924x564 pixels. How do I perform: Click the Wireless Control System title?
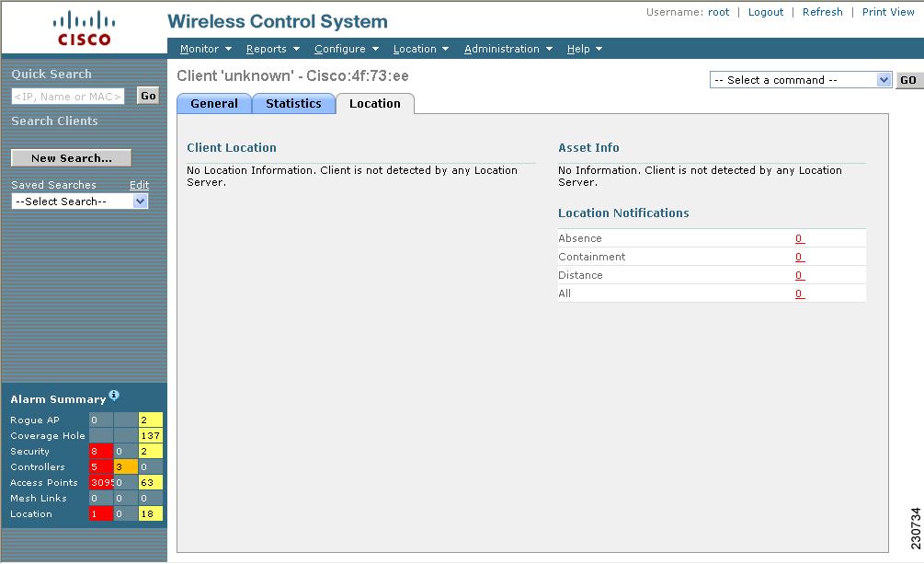point(278,22)
